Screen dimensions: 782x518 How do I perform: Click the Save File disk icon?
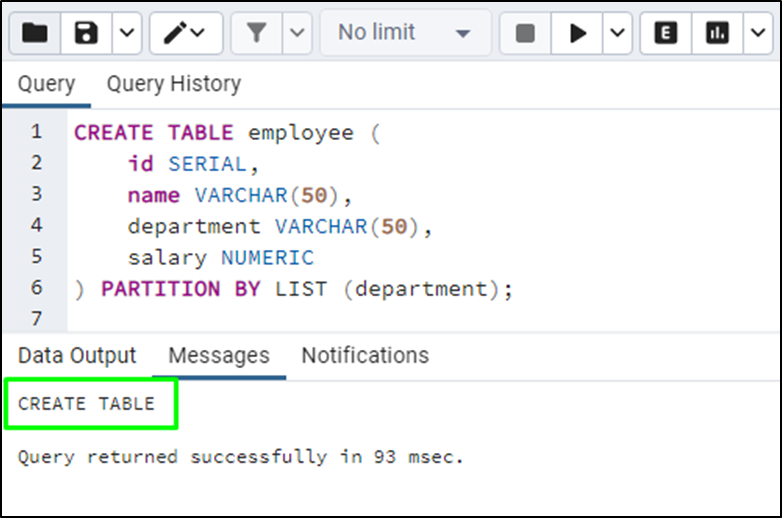[x=87, y=33]
